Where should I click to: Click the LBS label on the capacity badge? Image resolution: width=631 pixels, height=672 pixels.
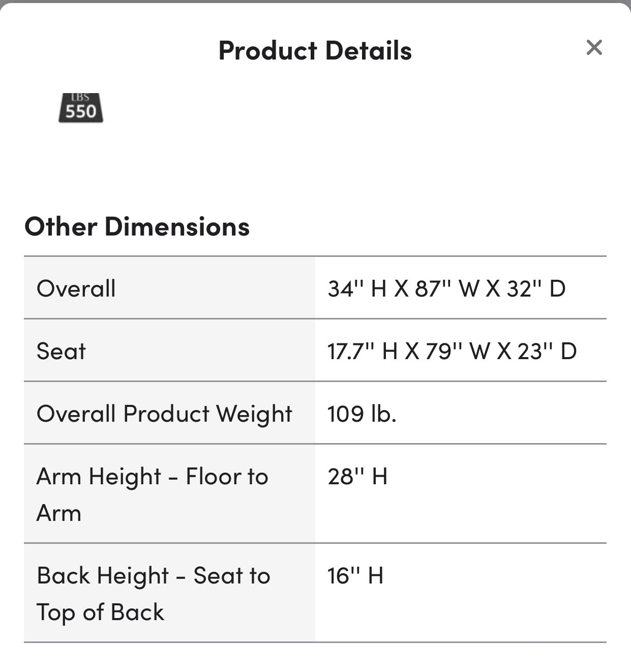click(x=81, y=97)
